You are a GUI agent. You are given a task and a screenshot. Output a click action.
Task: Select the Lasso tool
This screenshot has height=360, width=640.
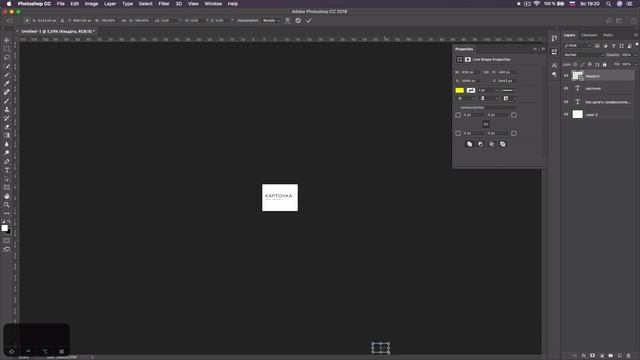pyautogui.click(x=7, y=58)
